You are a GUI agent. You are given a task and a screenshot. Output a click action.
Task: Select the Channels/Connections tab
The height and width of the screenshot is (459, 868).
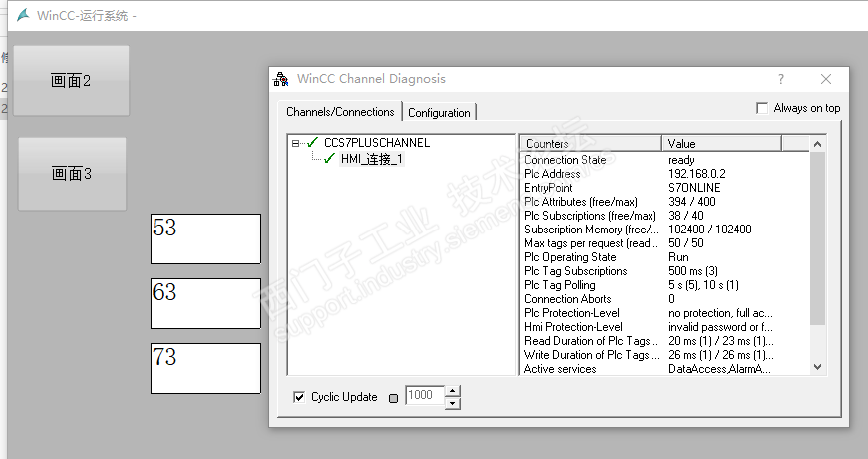click(x=340, y=112)
